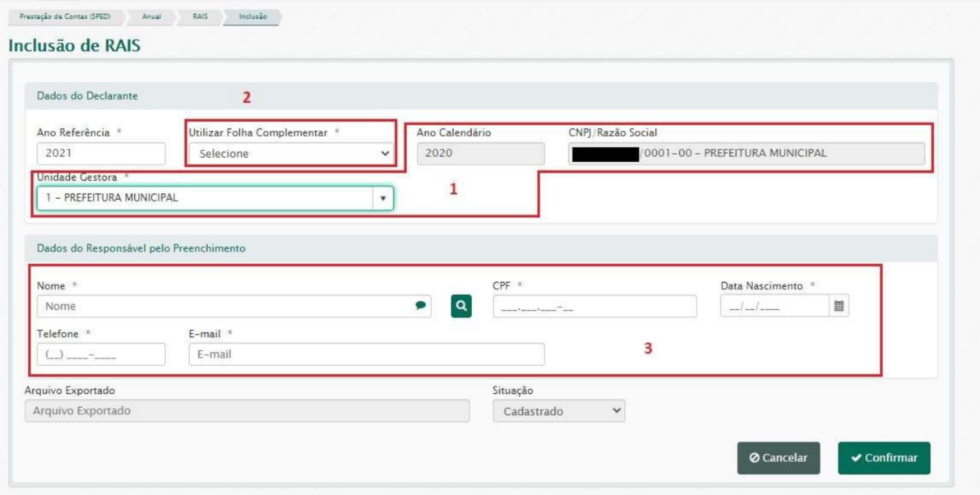This screenshot has height=495, width=980.
Task: Click the CPF input field
Action: (x=594, y=306)
